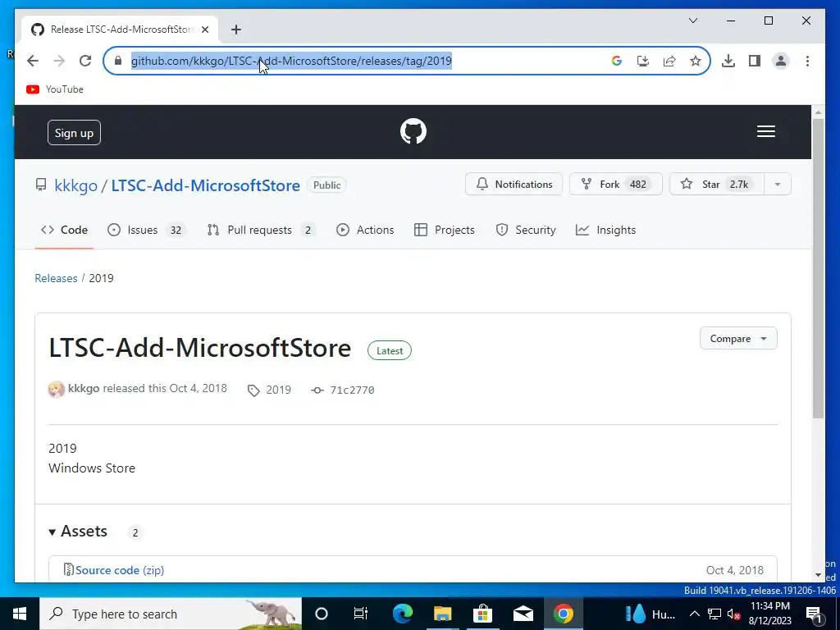
Task: Click the URL in the address bar
Action: click(x=291, y=61)
